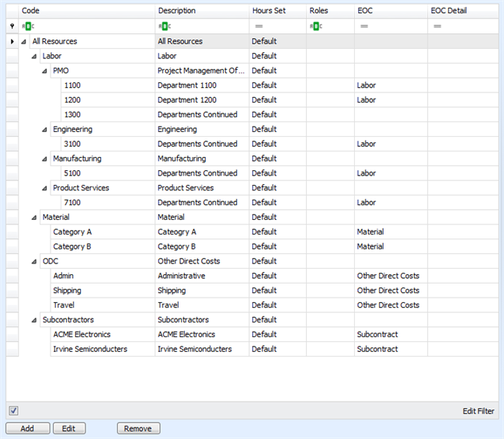504x439 pixels.
Task: Click the Add button
Action: point(27,428)
